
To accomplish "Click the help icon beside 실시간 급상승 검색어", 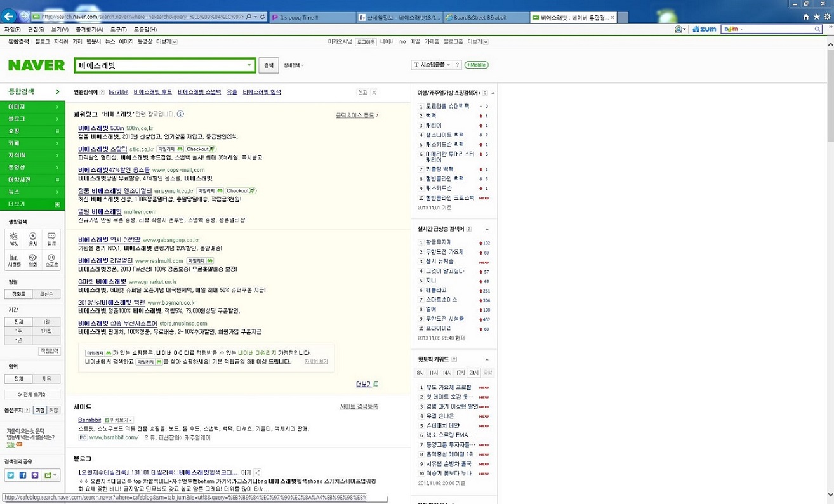I will (470, 229).
